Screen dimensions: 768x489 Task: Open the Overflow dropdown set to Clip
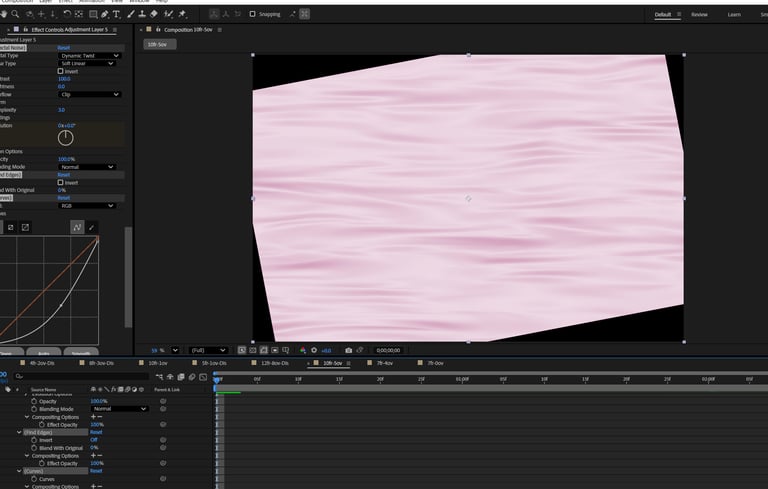[x=89, y=94]
